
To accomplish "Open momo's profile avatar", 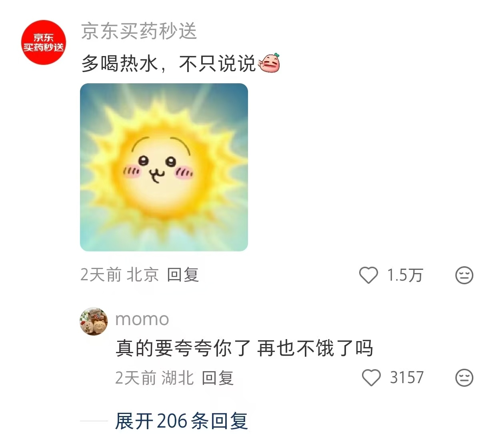I will (94, 321).
